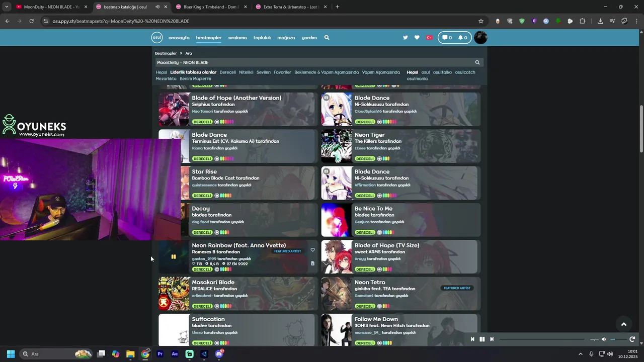
Task: Open Masakari Blade beatmap title
Action: click(x=213, y=283)
